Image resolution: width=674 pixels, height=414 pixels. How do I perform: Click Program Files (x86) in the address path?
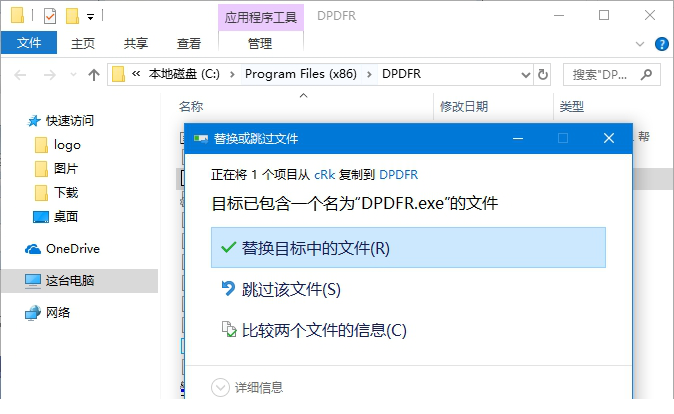(301, 74)
